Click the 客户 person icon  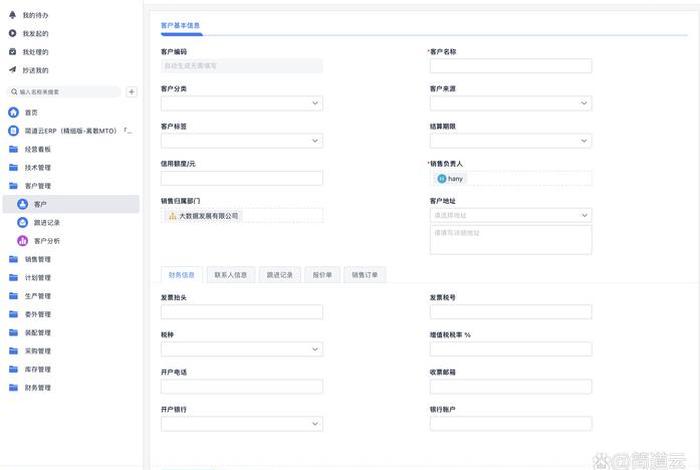click(22, 204)
